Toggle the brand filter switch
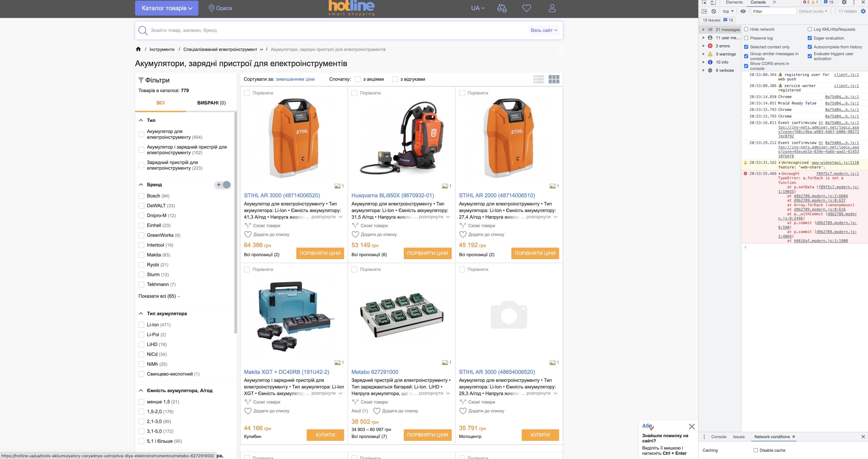Screen dimensions: 868x459 pos(223,185)
